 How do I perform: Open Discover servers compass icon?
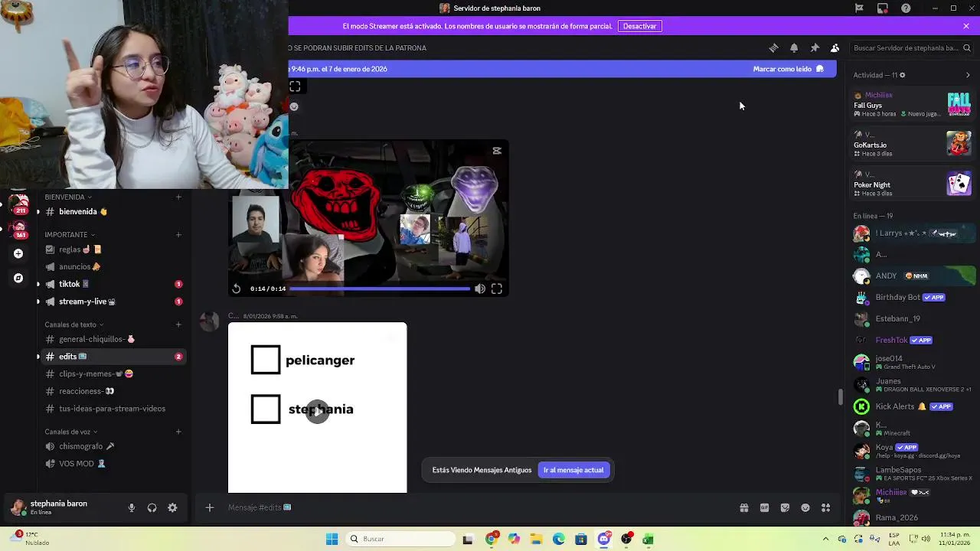pyautogui.click(x=18, y=278)
